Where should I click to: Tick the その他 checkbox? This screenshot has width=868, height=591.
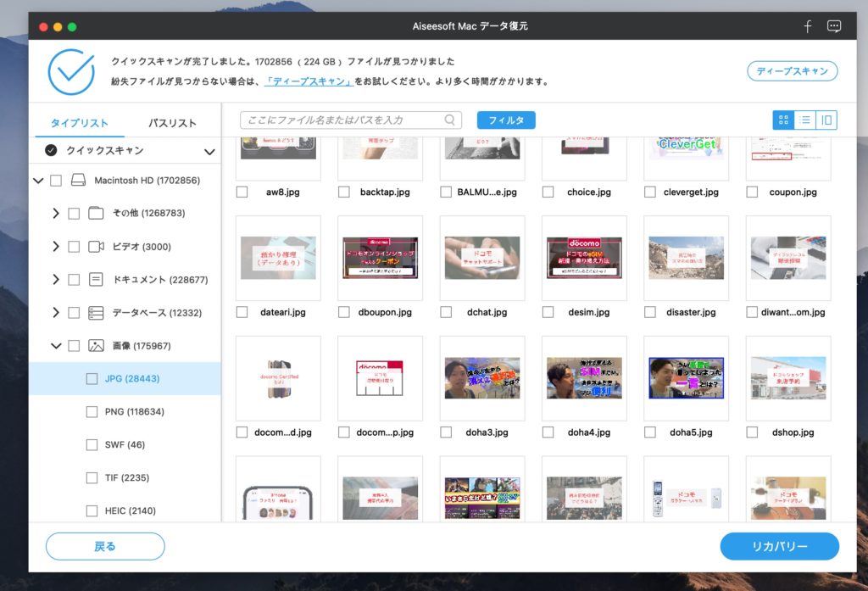click(x=74, y=213)
